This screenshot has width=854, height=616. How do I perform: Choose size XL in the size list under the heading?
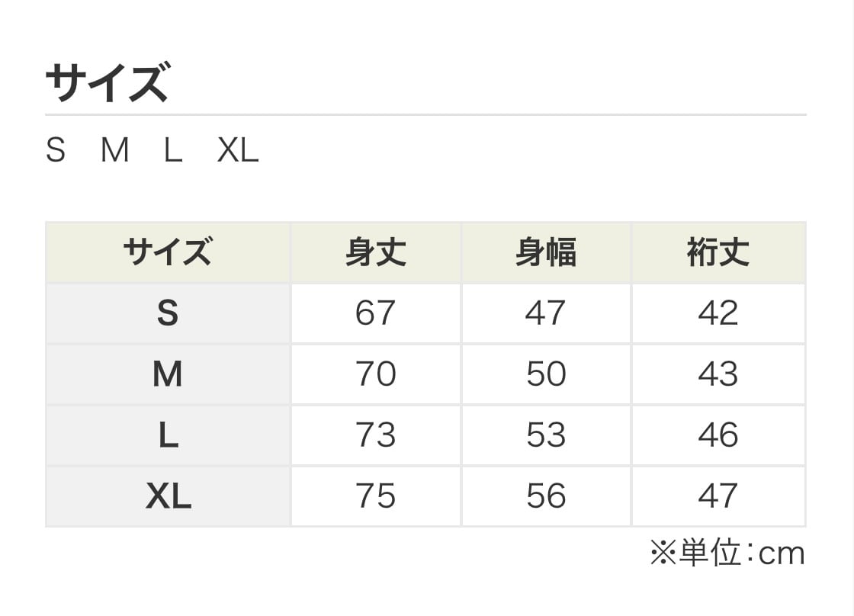[x=238, y=151]
